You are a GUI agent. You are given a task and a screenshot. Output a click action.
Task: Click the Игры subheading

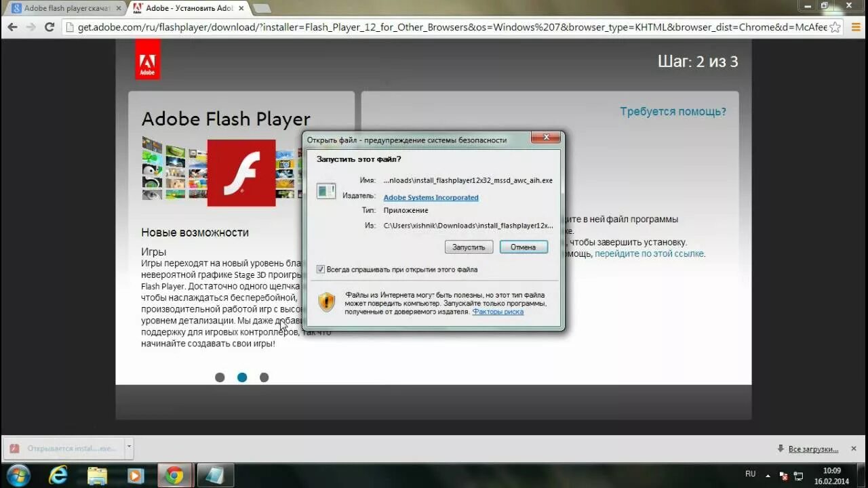point(154,251)
